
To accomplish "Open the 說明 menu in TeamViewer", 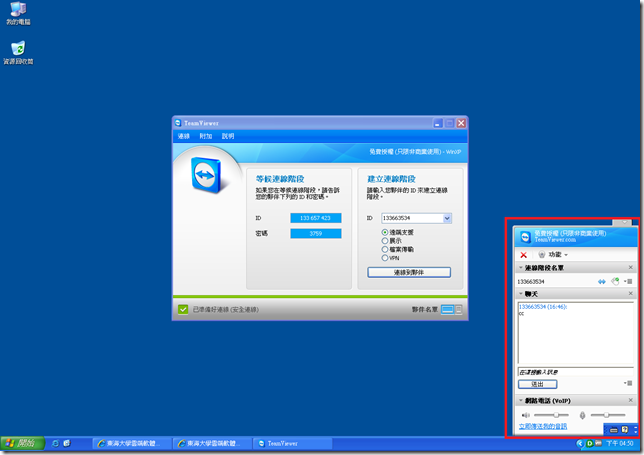I will tap(228, 136).
